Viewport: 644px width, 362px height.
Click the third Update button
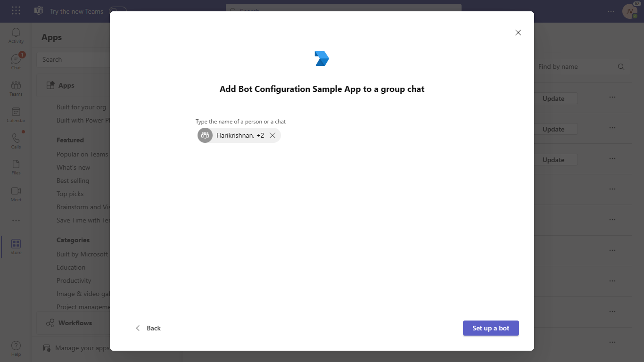[x=553, y=160]
